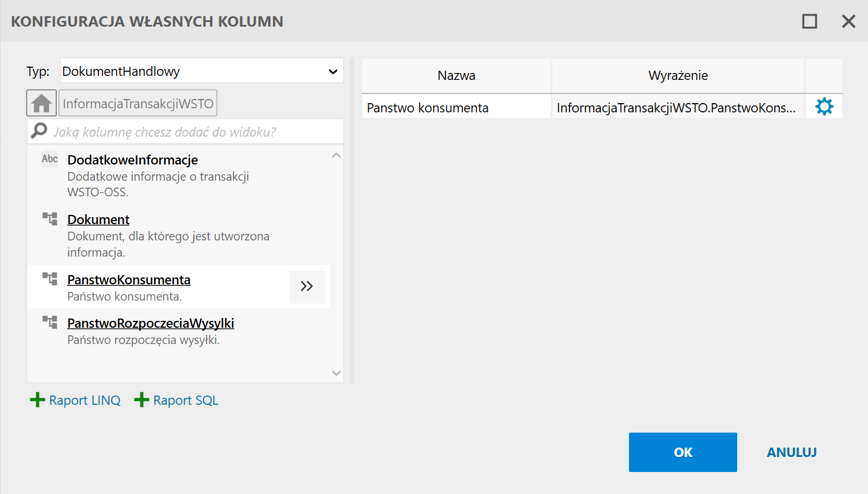Click the hierarchy icon beside Dokument
868x494 pixels.
click(x=49, y=218)
